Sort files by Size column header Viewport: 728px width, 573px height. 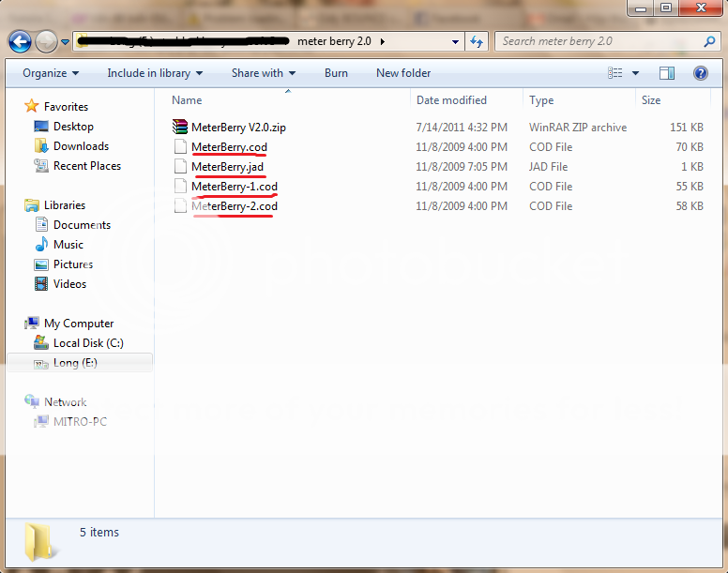coord(651,100)
